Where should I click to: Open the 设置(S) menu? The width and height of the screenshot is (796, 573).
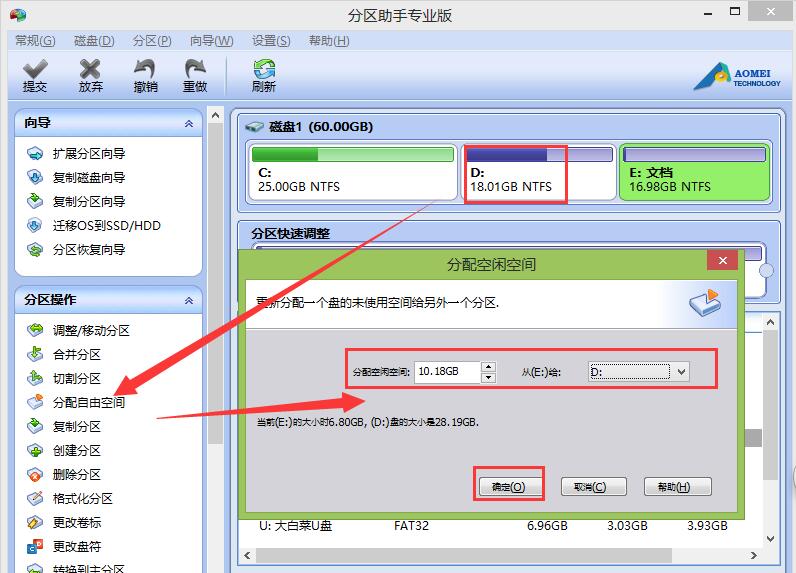[x=271, y=41]
